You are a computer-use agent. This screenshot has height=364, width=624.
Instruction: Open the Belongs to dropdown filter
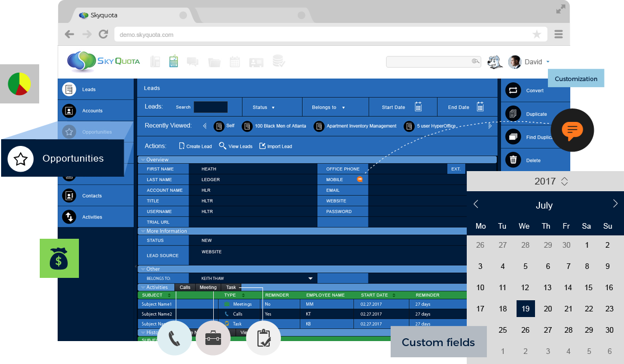[328, 107]
